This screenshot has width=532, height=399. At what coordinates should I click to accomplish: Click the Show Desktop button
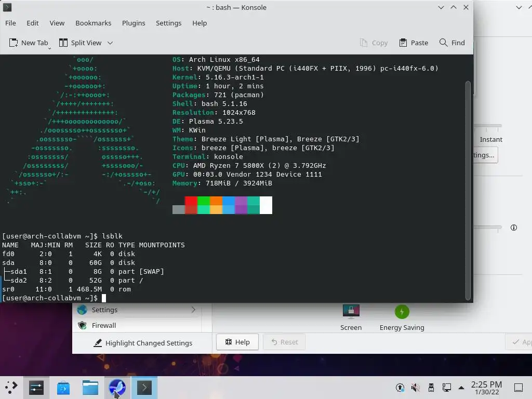coord(518,388)
